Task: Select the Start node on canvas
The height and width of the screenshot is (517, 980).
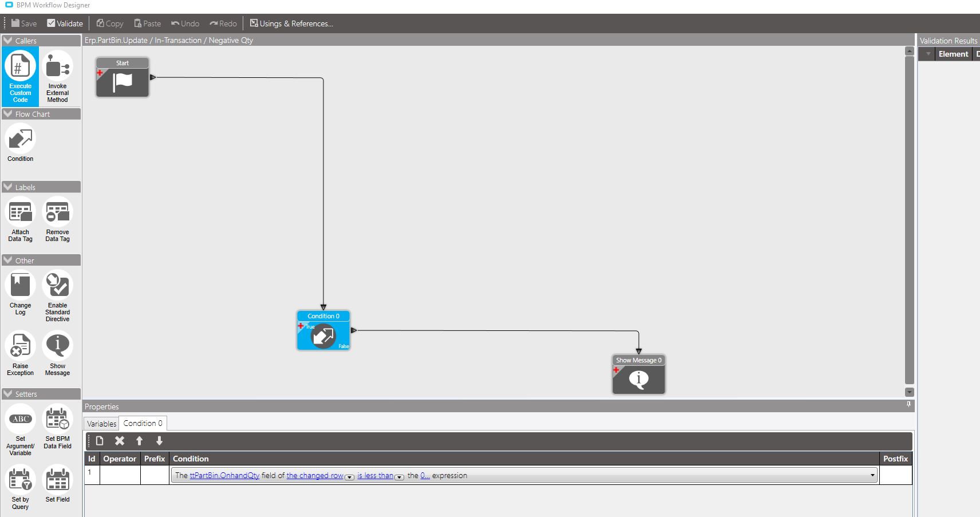Action: click(x=122, y=77)
